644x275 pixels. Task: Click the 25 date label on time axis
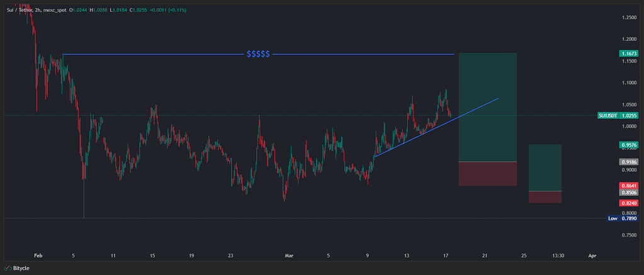524,255
